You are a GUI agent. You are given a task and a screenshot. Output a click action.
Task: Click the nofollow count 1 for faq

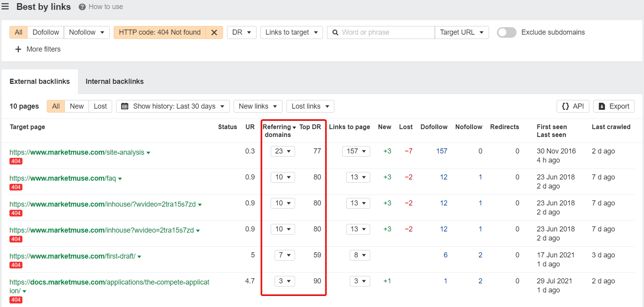pos(480,177)
